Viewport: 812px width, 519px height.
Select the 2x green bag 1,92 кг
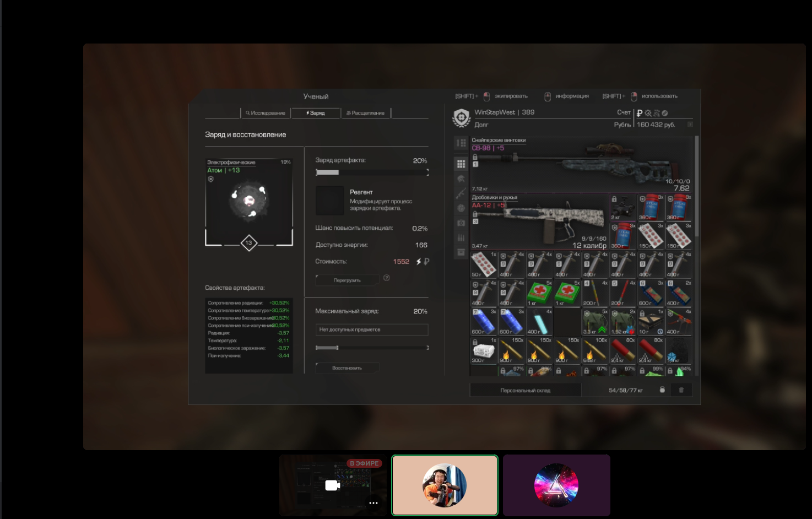point(623,322)
